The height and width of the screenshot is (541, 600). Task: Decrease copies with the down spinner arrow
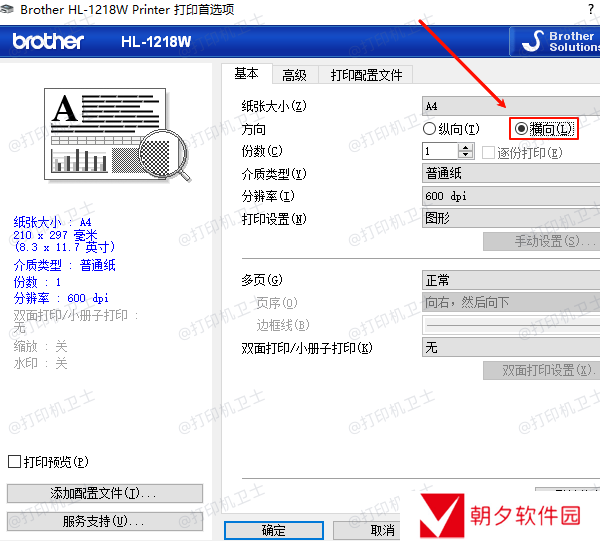pos(466,156)
